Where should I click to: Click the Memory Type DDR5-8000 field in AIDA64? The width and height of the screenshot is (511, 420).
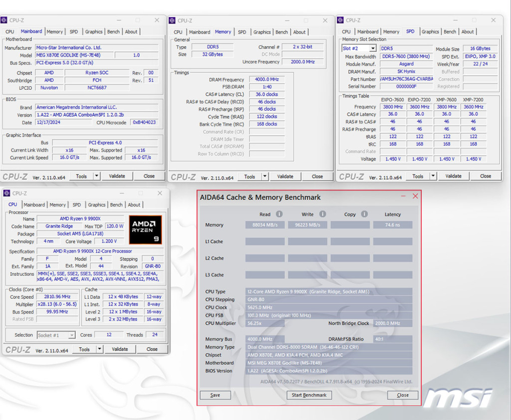pos(329,347)
